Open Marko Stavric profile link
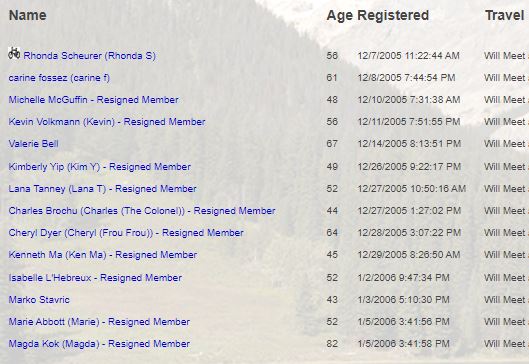The height and width of the screenshot is (364, 529). (x=39, y=300)
